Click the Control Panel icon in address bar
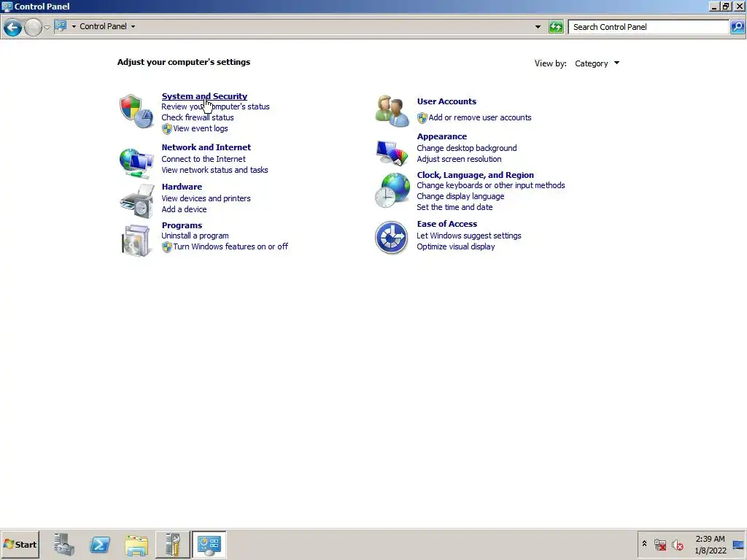This screenshot has width=747, height=560. (61, 26)
